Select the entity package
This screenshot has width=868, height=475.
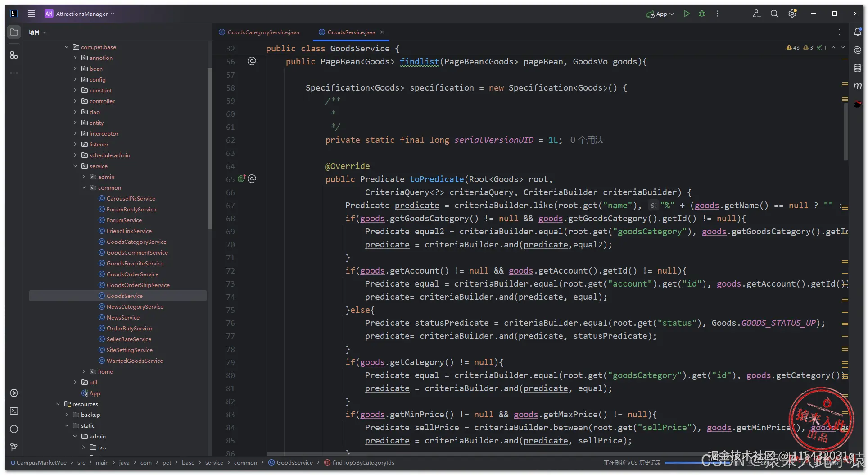click(x=92, y=123)
